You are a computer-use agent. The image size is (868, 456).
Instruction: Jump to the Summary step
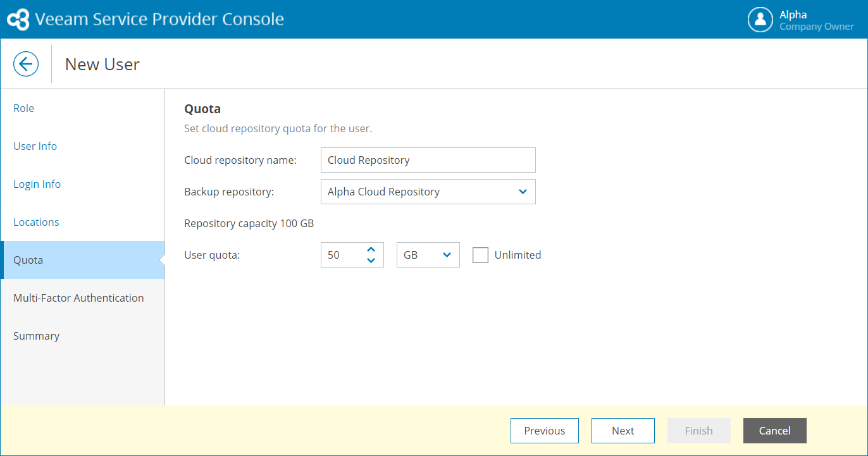[x=36, y=336]
